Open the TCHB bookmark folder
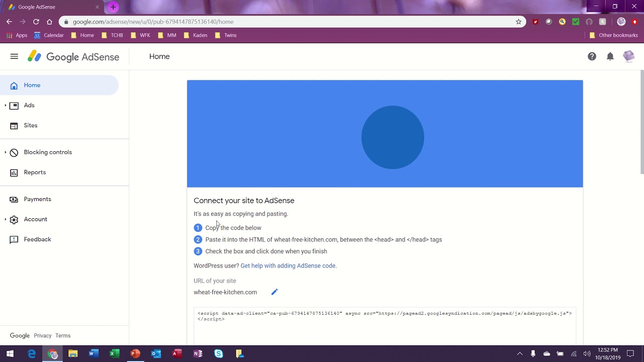 112,35
